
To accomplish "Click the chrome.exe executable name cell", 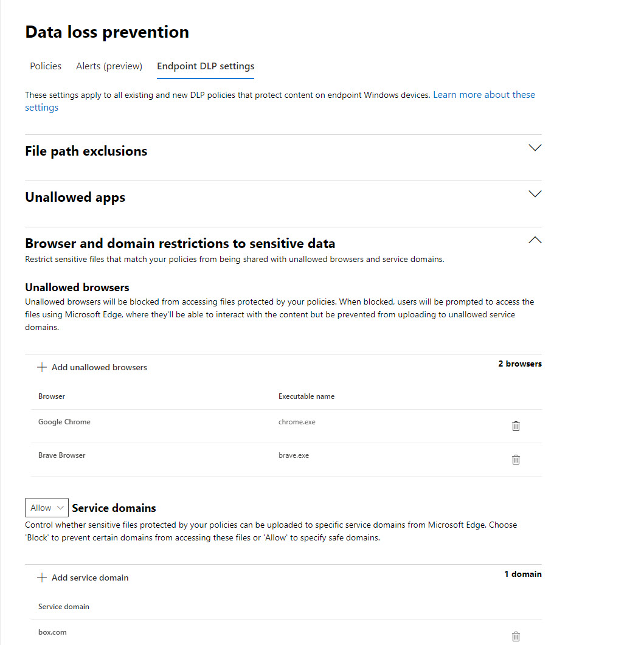I will (297, 422).
